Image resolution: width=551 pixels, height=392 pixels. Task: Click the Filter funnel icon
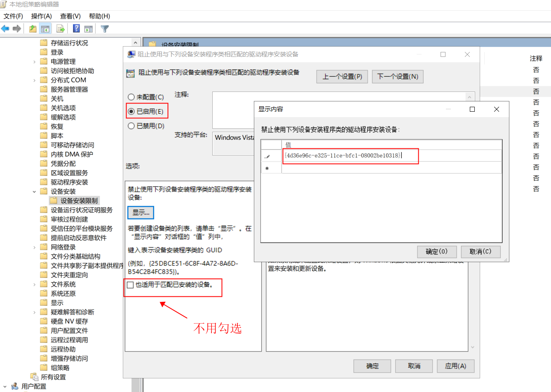pos(104,29)
